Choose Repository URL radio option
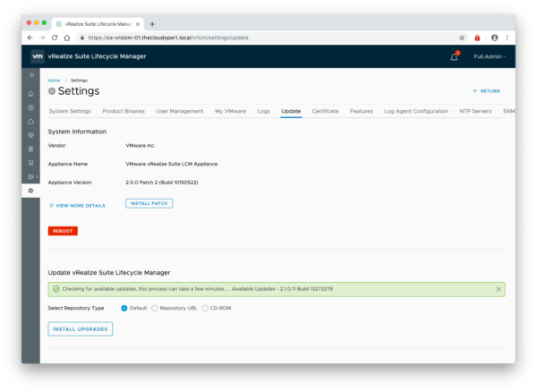This screenshot has height=392, width=537. 155,308
